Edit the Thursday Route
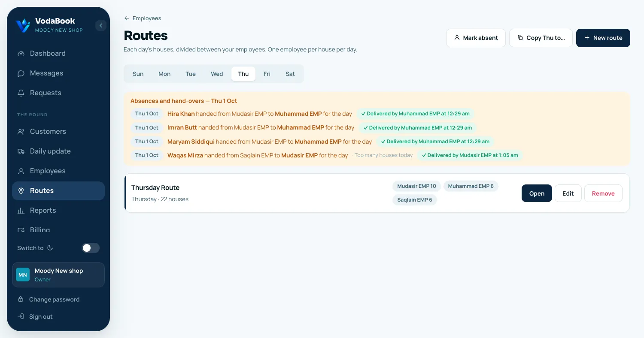 point(568,193)
